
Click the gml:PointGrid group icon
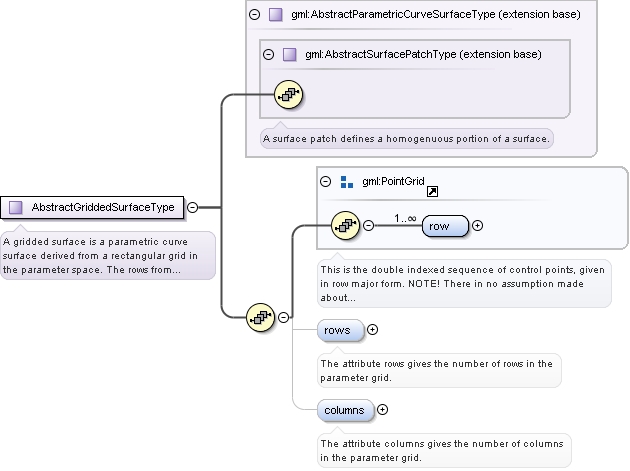347,182
